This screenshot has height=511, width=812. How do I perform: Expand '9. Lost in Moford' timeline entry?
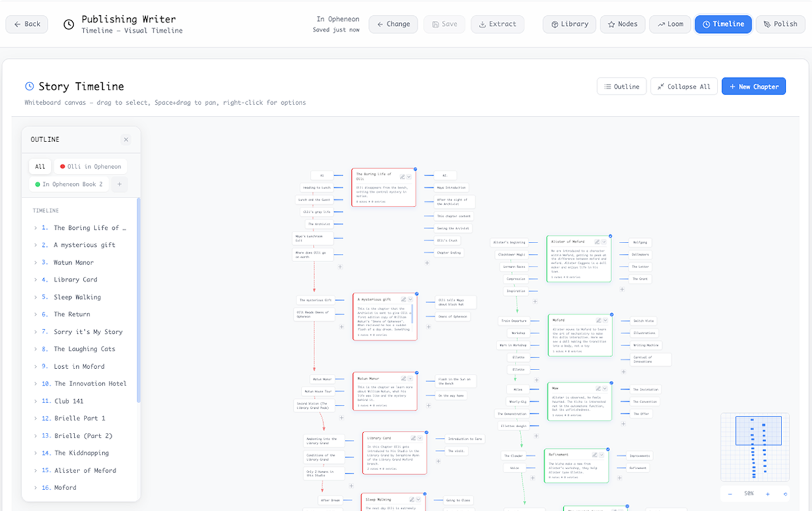pos(36,366)
